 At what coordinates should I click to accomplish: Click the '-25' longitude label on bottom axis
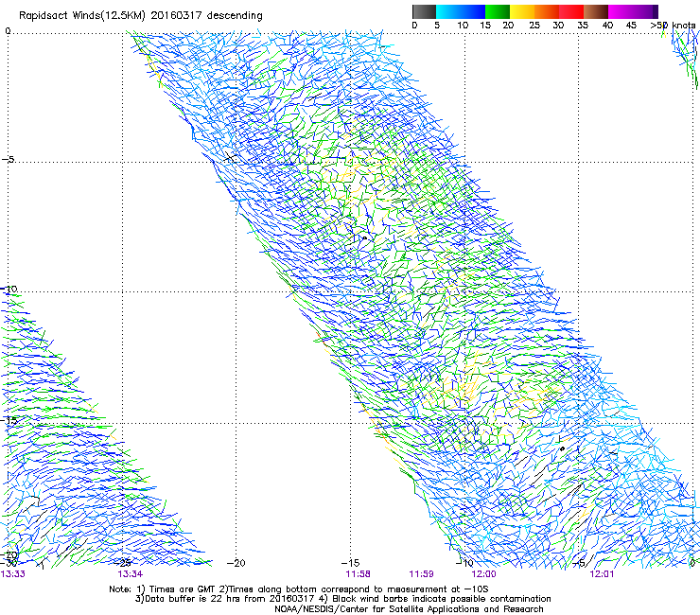tap(123, 563)
